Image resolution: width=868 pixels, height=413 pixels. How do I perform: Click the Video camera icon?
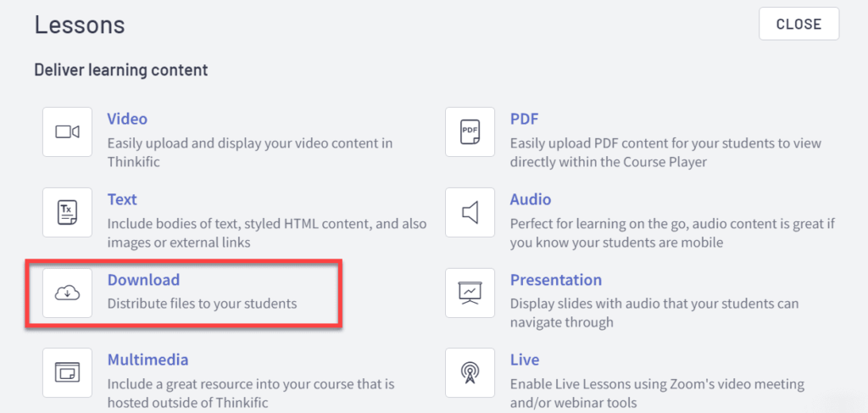[x=68, y=131]
